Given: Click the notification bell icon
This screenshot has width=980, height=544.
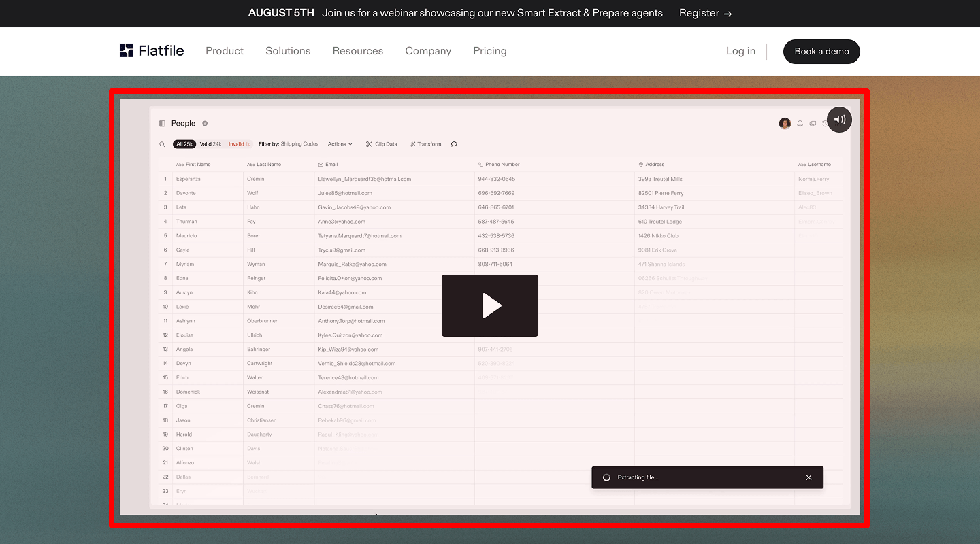Looking at the screenshot, I should pyautogui.click(x=800, y=124).
